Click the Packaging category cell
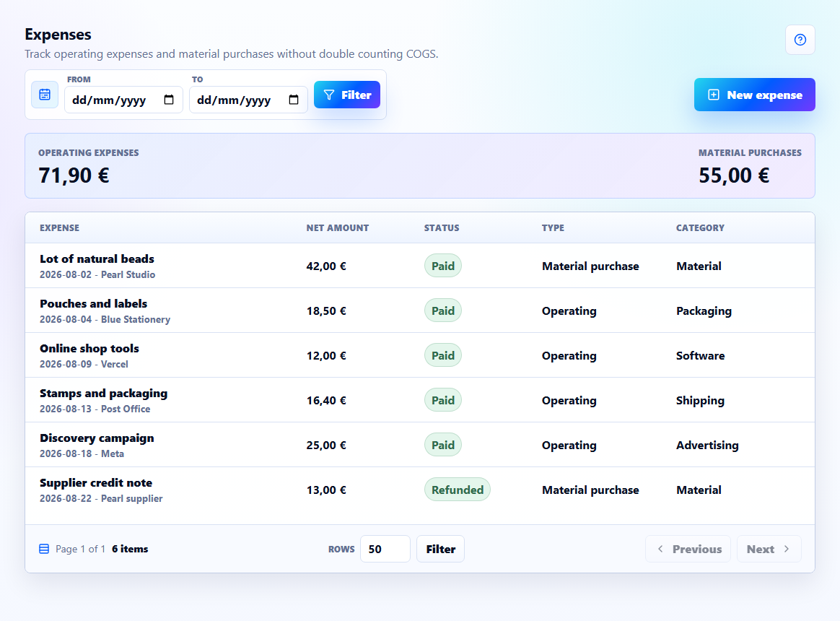Viewport: 840px width, 621px height. pos(704,311)
